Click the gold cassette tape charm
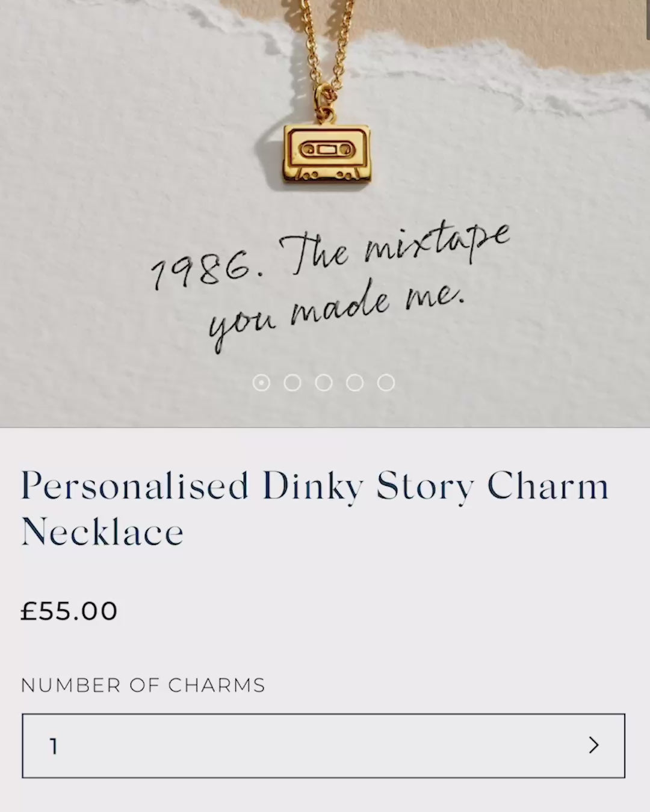650x812 pixels. pyautogui.click(x=327, y=154)
